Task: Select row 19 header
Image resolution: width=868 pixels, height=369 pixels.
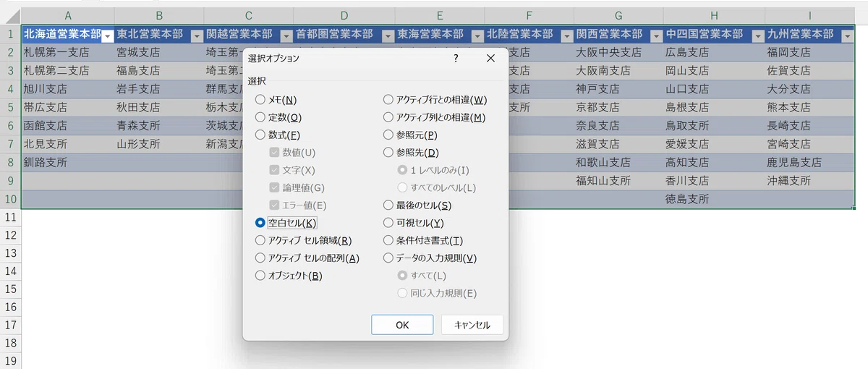Action: [10, 360]
